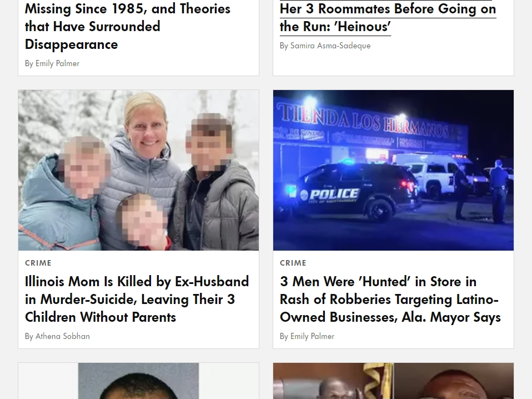Screen dimensions: 532x399
Task: Click the family photo in snow thumbnail
Action: point(138,170)
